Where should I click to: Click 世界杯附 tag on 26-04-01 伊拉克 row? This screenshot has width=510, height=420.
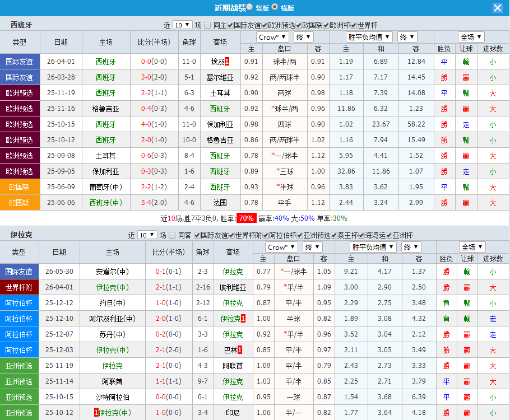click(19, 287)
